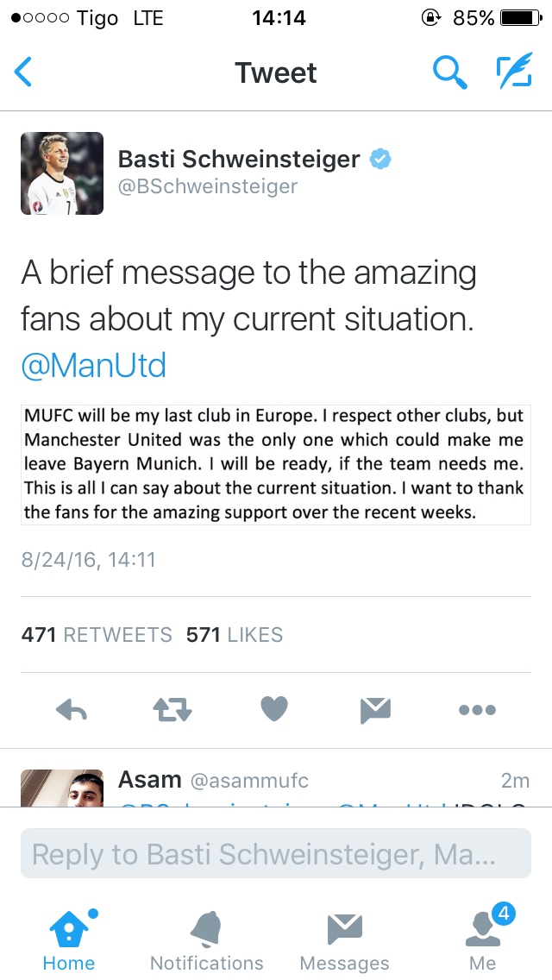
Task: Go to the Messages tab
Action: [344, 939]
